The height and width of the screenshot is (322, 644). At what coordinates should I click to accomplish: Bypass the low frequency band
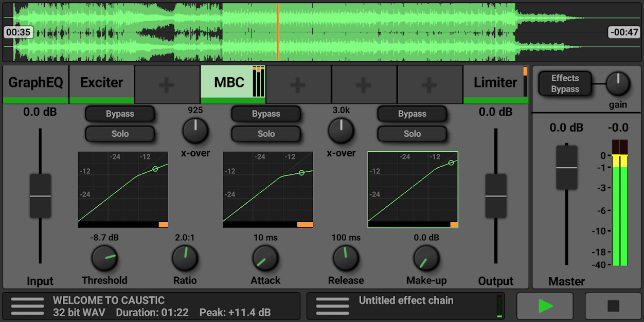pos(120,114)
